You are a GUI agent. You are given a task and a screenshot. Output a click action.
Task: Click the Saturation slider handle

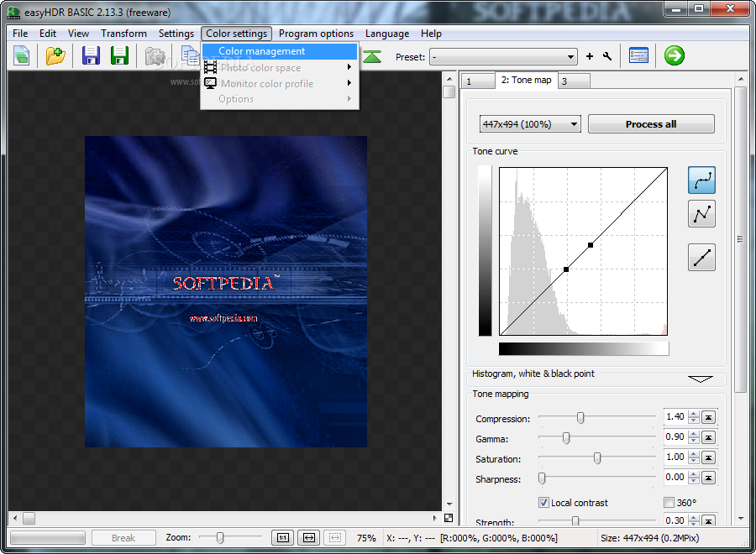coord(597,457)
